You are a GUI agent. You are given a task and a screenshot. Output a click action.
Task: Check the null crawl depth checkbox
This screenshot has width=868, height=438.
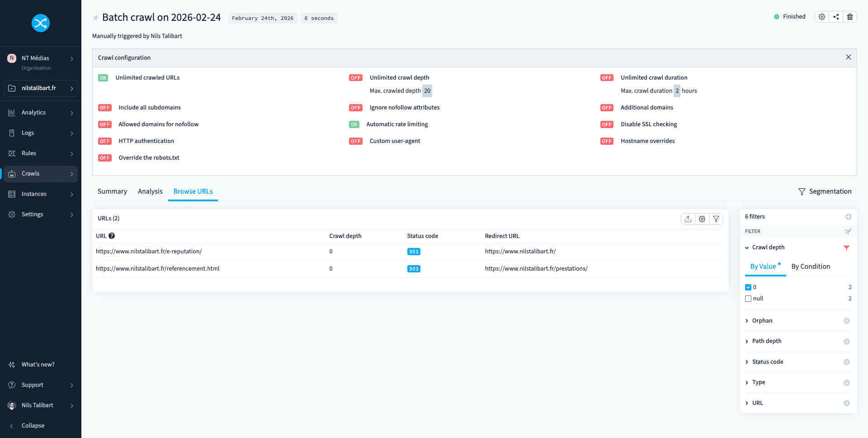[x=748, y=299]
